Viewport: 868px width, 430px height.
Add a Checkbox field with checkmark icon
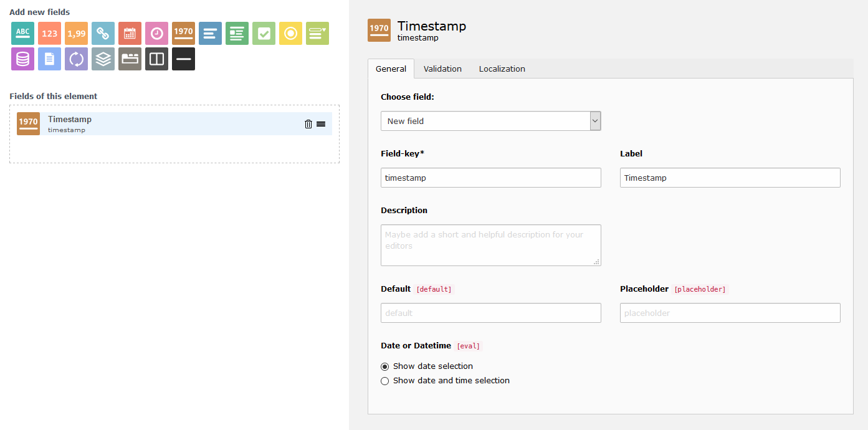[x=264, y=33]
